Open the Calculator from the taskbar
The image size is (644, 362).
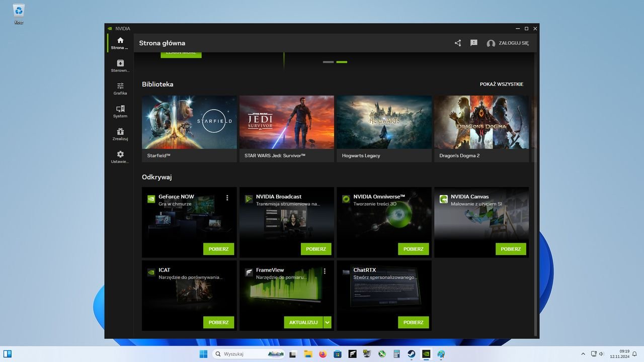pyautogui.click(x=397, y=354)
